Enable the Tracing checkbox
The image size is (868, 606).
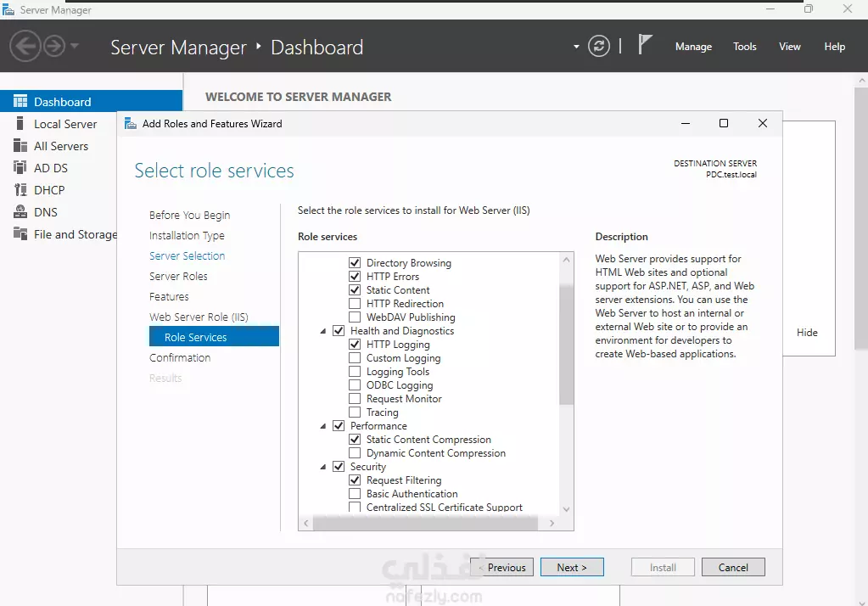355,412
